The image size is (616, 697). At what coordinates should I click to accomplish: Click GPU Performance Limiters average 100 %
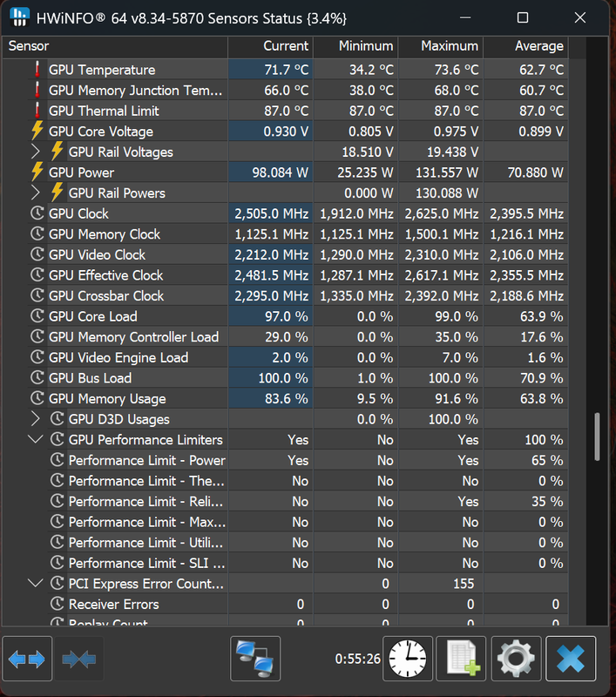tap(544, 440)
